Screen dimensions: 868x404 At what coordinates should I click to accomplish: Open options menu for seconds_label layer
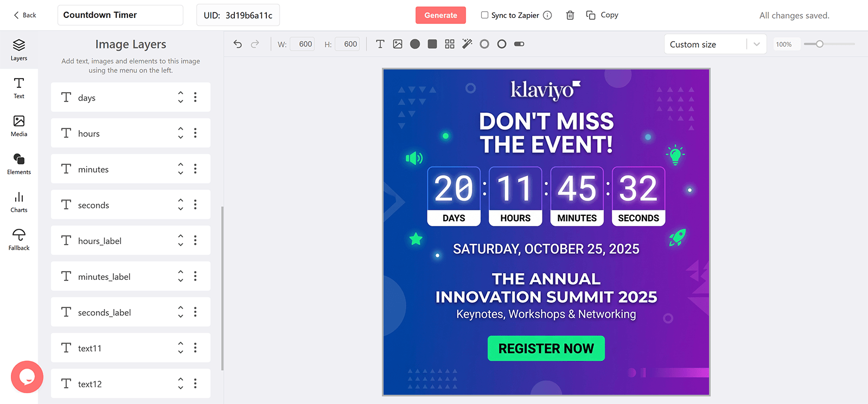click(195, 312)
